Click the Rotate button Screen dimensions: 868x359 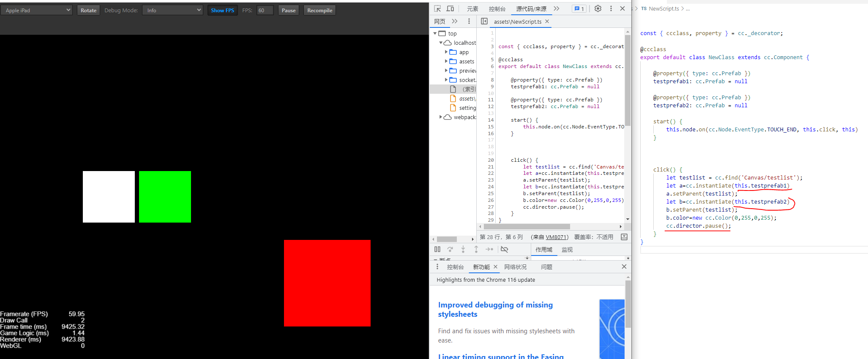(x=88, y=10)
